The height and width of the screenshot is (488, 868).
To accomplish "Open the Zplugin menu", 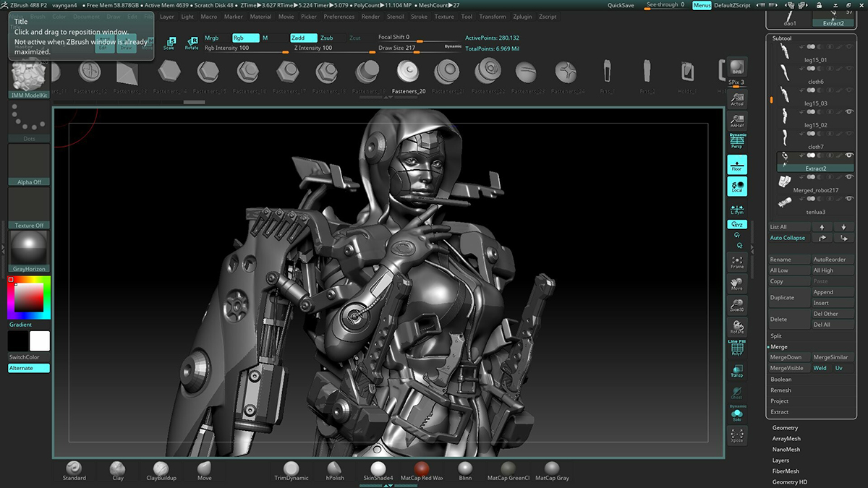I will (x=522, y=17).
